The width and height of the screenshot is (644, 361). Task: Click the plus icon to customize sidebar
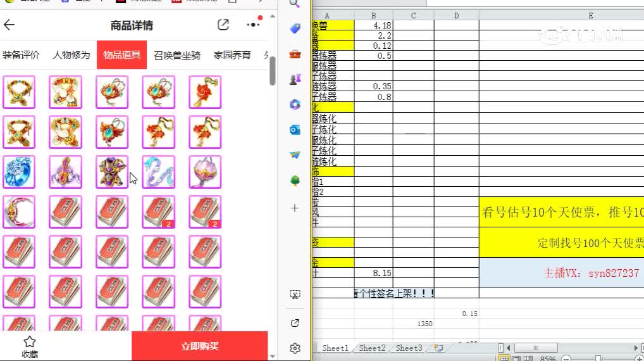pyautogui.click(x=295, y=208)
